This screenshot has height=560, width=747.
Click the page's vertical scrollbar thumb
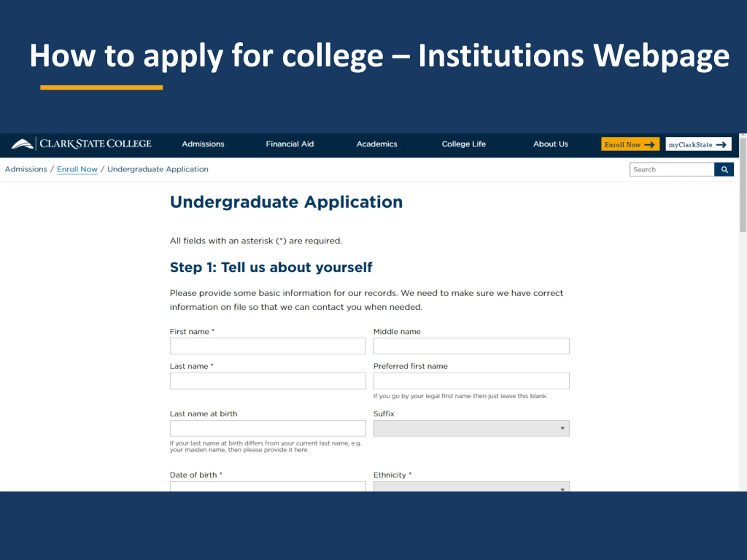pos(743,184)
